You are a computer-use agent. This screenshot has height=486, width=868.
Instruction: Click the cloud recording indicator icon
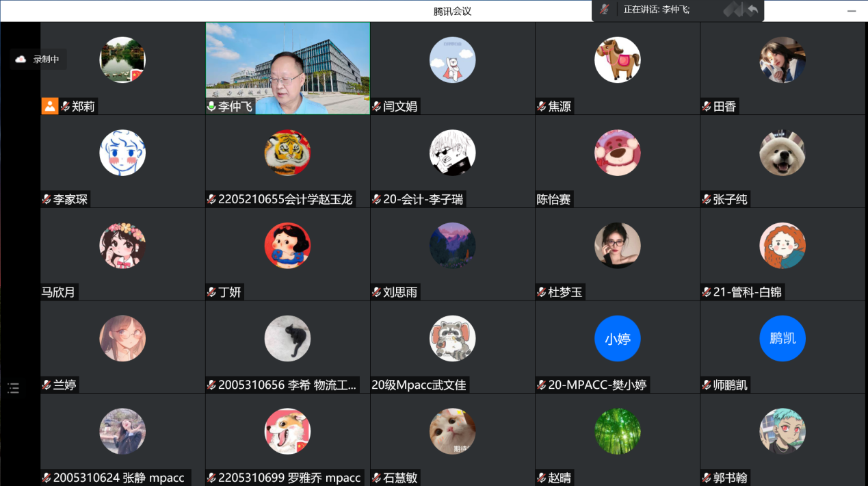click(x=21, y=60)
